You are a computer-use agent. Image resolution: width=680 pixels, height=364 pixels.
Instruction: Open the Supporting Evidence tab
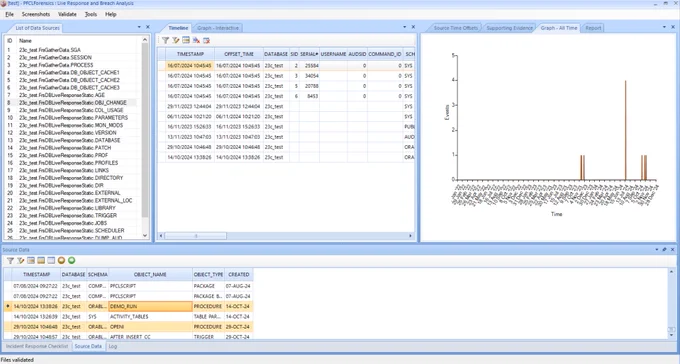tap(509, 28)
